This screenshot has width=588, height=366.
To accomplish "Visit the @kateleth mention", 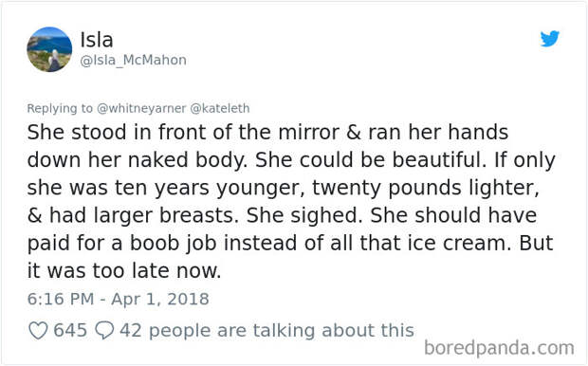I will pyautogui.click(x=220, y=108).
